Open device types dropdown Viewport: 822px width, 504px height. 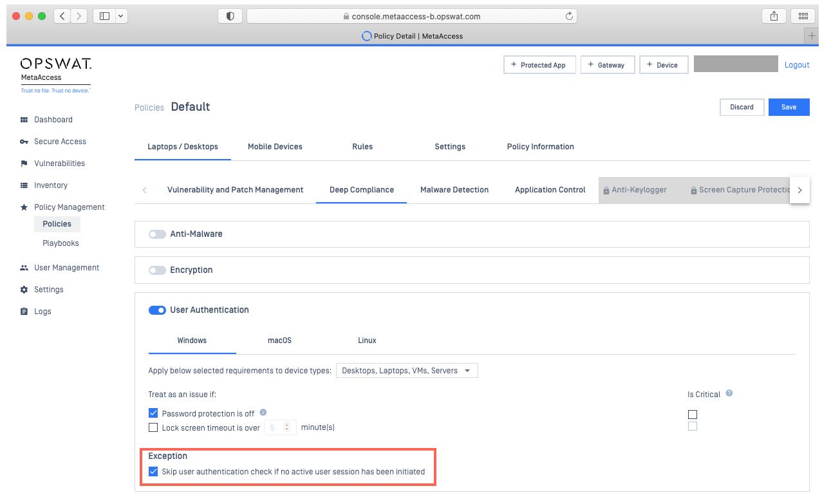(x=407, y=371)
